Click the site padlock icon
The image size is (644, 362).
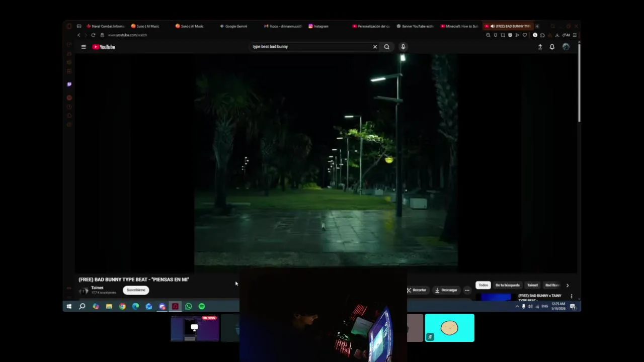click(102, 35)
